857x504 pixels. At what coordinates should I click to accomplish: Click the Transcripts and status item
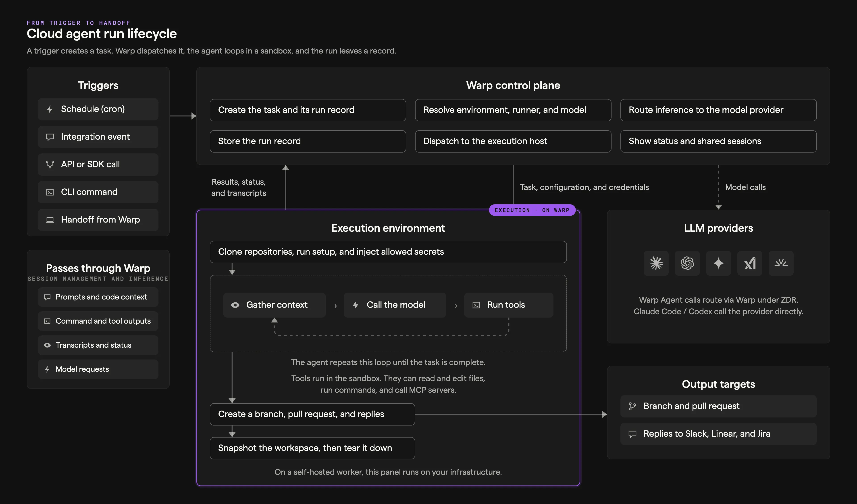[98, 345]
